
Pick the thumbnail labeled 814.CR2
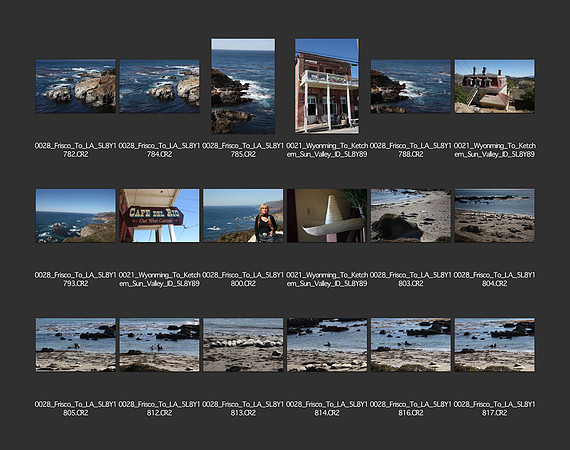pyautogui.click(x=327, y=345)
